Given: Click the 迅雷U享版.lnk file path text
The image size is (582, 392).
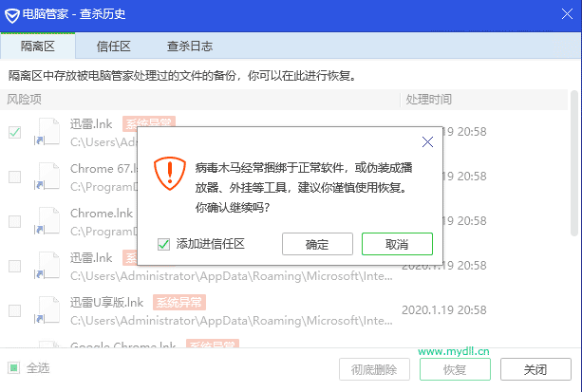Looking at the screenshot, I should [x=232, y=321].
